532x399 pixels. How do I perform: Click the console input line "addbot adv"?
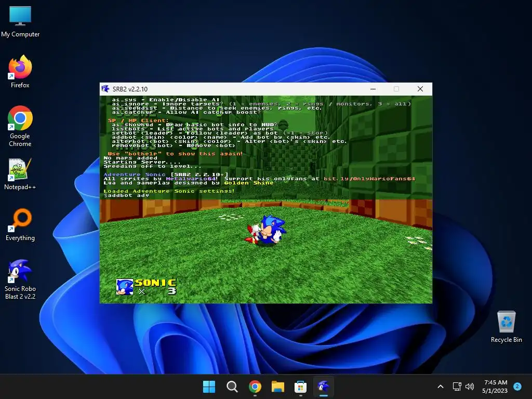tap(126, 195)
